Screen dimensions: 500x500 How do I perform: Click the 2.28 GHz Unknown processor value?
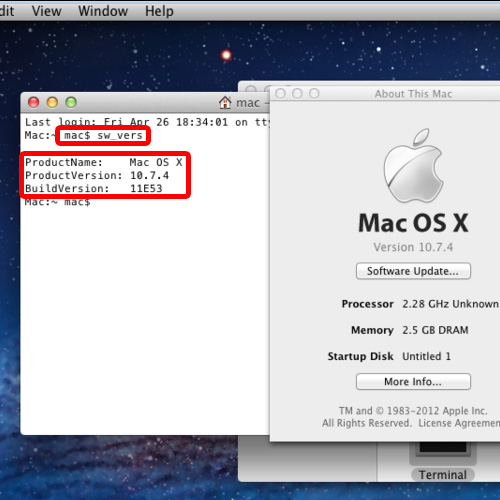451,304
